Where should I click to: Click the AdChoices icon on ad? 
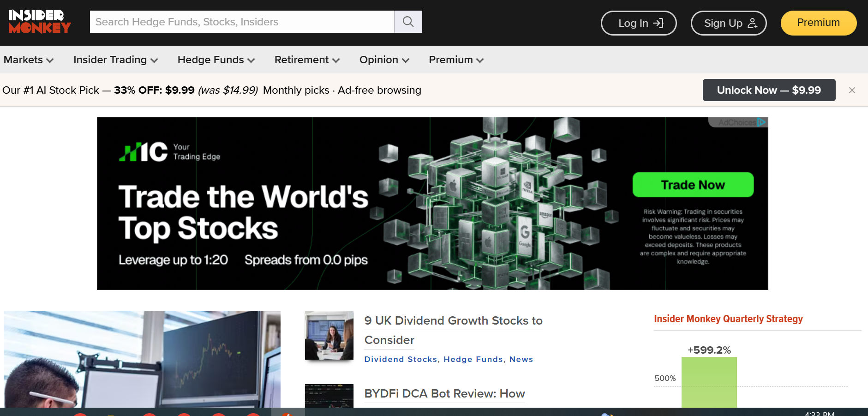point(761,122)
